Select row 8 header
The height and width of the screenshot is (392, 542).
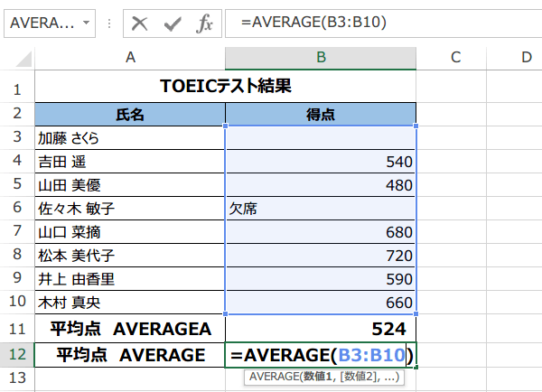click(17, 255)
